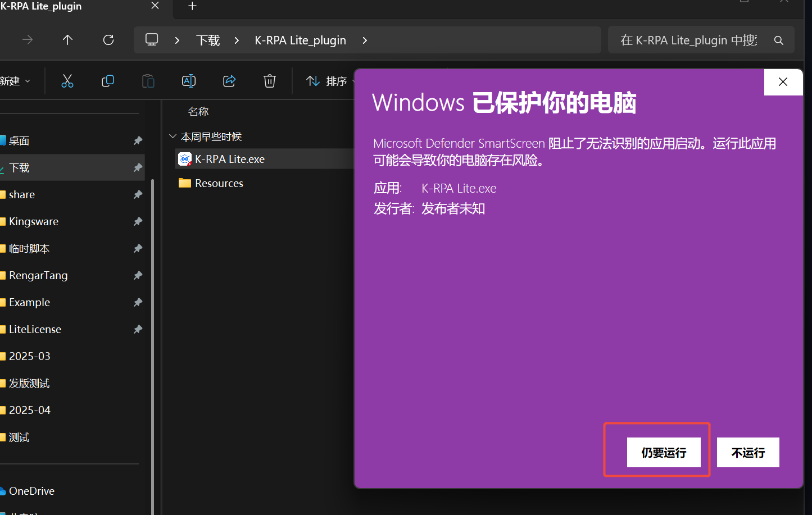Open a new Explorer tab with plus
Screen dimensions: 812x515
pyautogui.click(x=192, y=6)
